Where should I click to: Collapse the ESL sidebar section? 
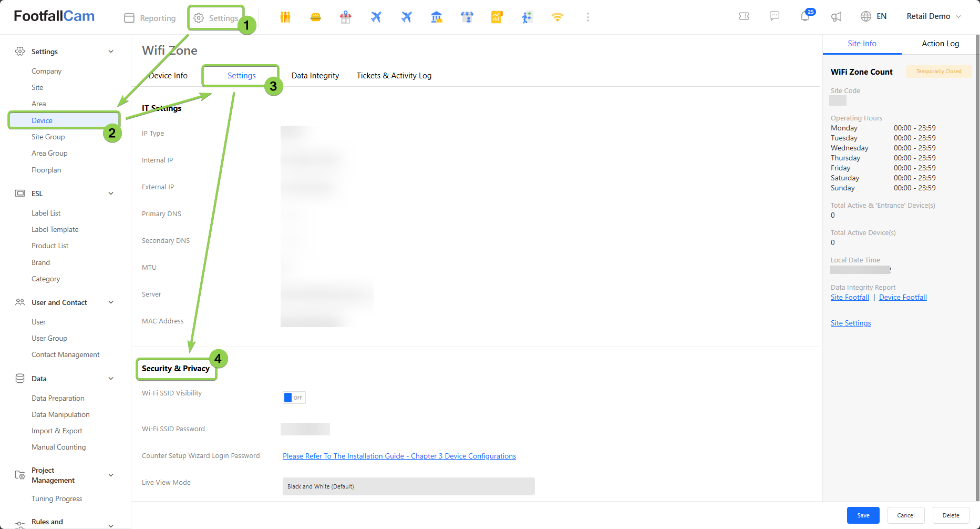coord(111,194)
